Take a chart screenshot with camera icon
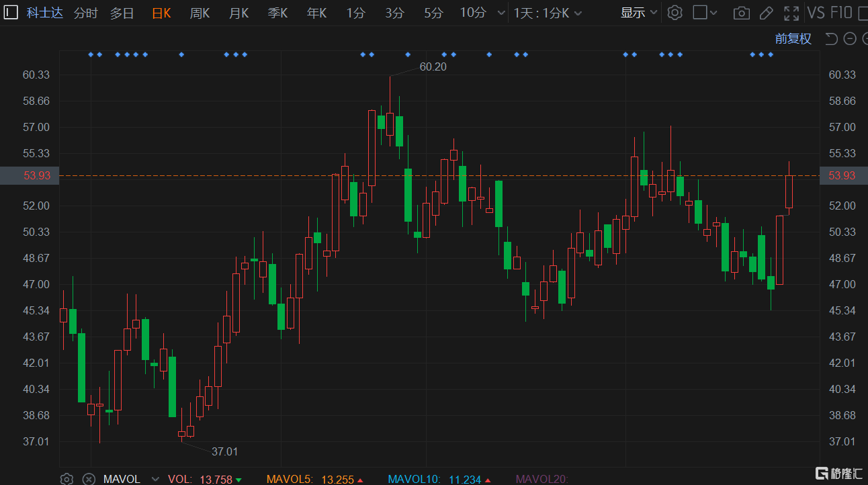This screenshot has height=485, width=868. [x=741, y=13]
